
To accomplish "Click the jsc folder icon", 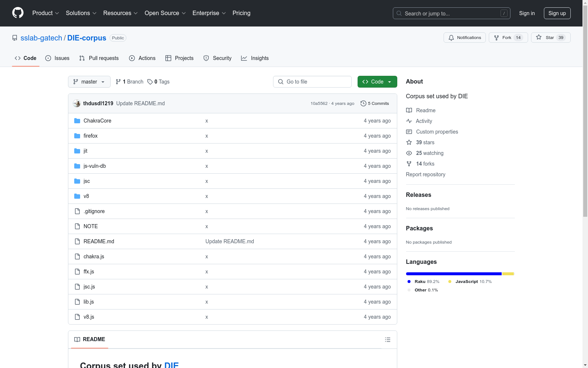I will (x=77, y=181).
